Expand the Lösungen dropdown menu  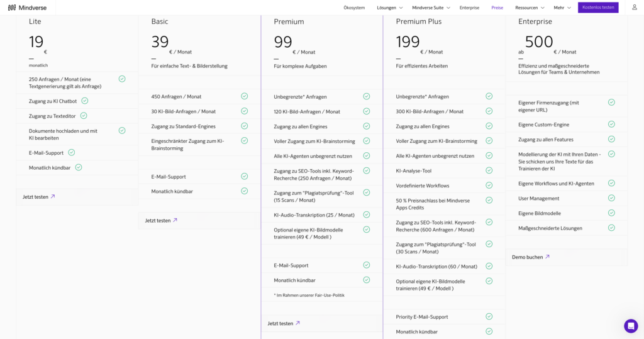pyautogui.click(x=390, y=8)
